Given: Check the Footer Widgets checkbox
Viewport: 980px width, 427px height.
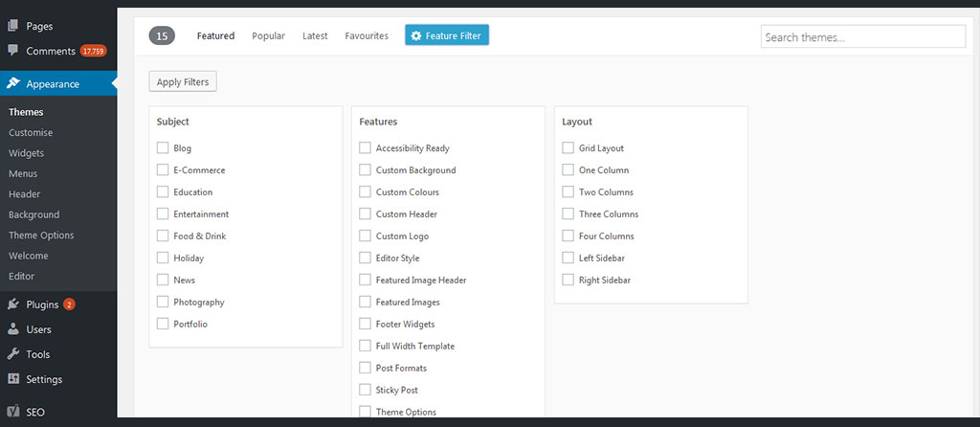Looking at the screenshot, I should [365, 324].
